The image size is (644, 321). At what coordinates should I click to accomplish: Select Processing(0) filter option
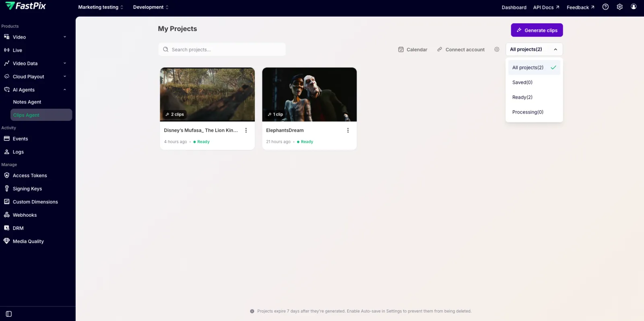click(534, 112)
